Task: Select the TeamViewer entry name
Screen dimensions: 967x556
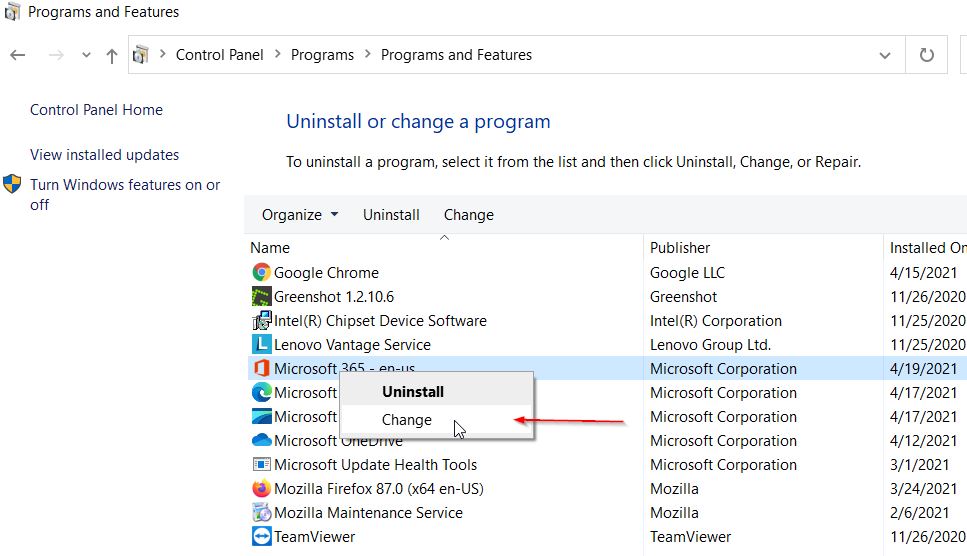Action: [x=315, y=537]
